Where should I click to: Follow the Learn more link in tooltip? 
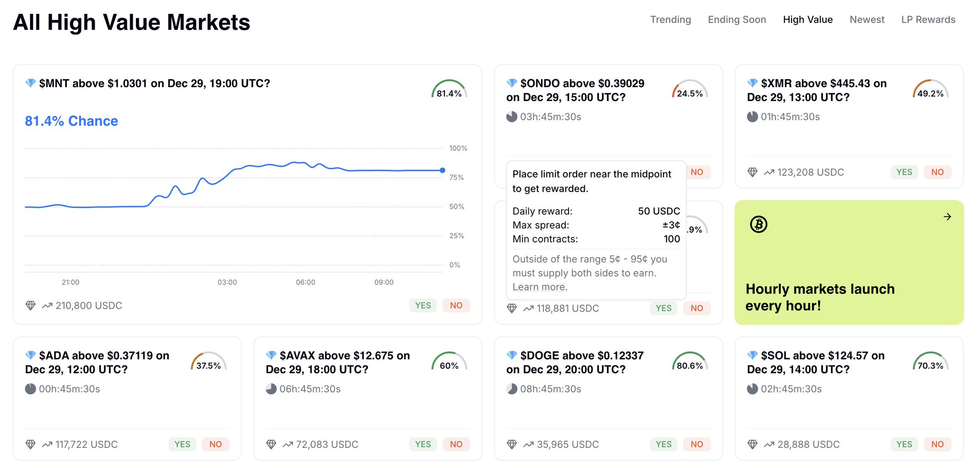540,287
